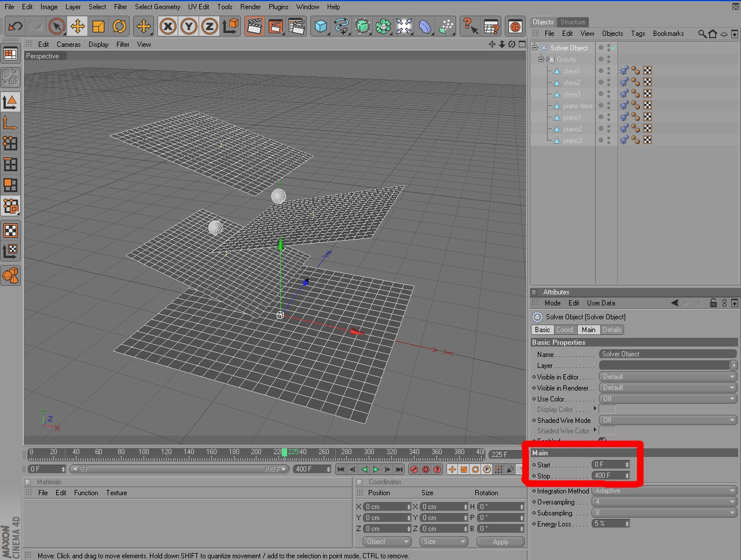This screenshot has height=560, width=741.
Task: Click the Undo arrow icon
Action: pos(16,26)
